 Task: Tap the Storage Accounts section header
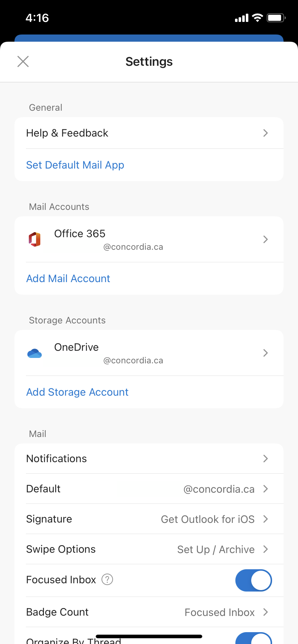[x=67, y=320]
